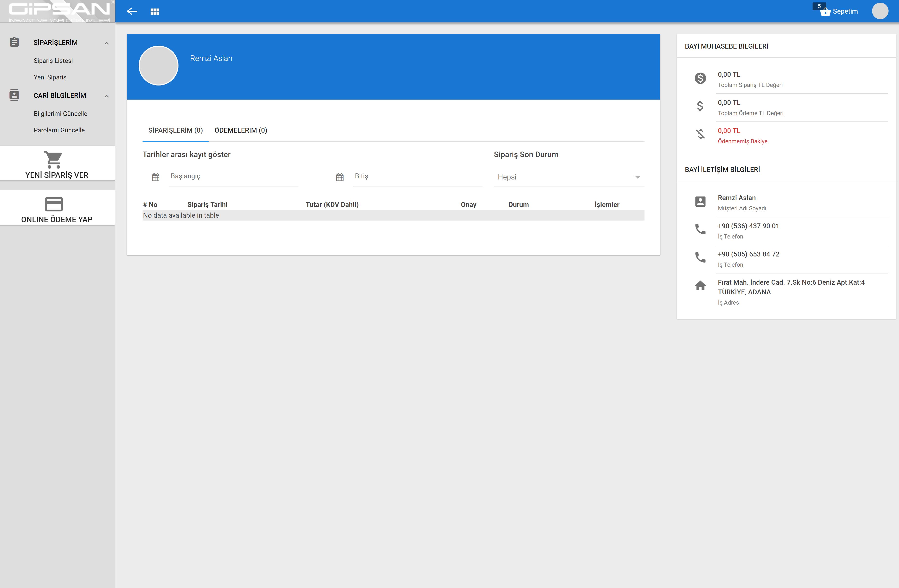Click the back arrow in top bar
Screen dimensions: 899x588
[x=132, y=11]
